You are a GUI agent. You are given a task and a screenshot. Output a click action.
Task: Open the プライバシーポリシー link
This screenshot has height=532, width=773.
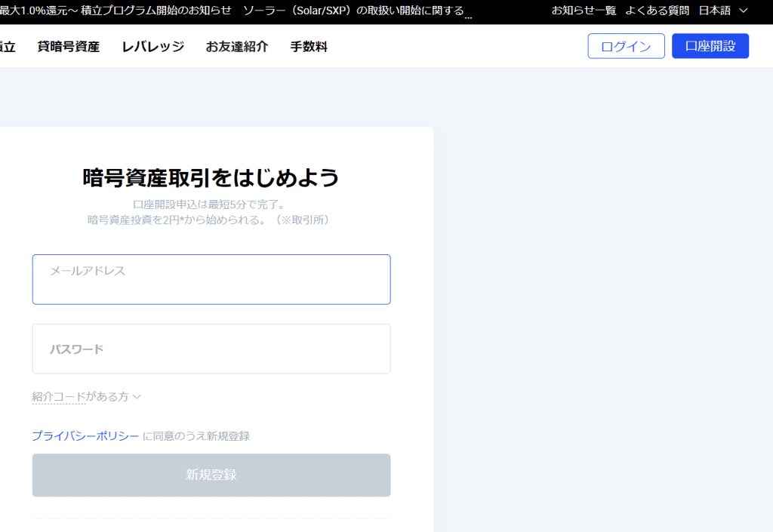[85, 436]
